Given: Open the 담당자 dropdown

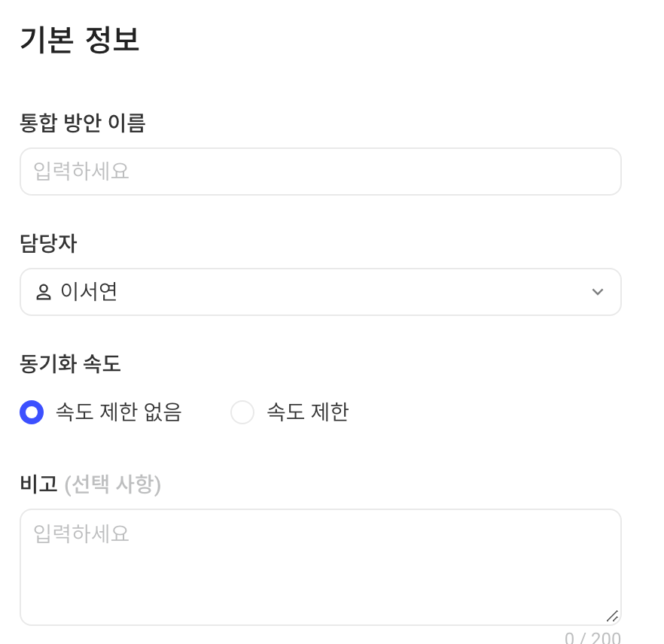Looking at the screenshot, I should 321,292.
